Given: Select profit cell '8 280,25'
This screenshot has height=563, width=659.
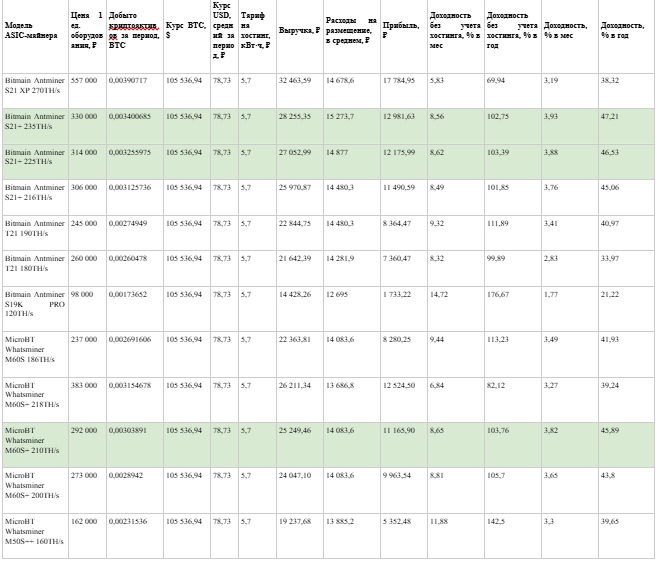Looking at the screenshot, I should coord(403,355).
